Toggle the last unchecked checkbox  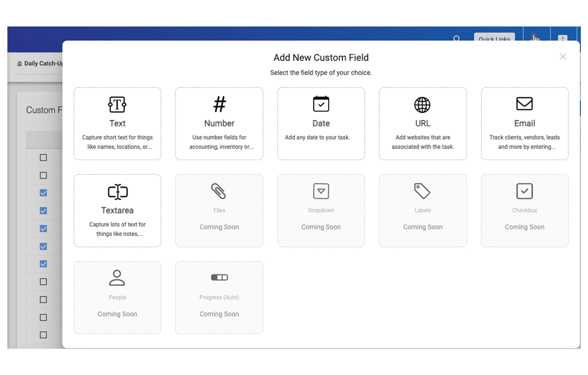(x=43, y=335)
